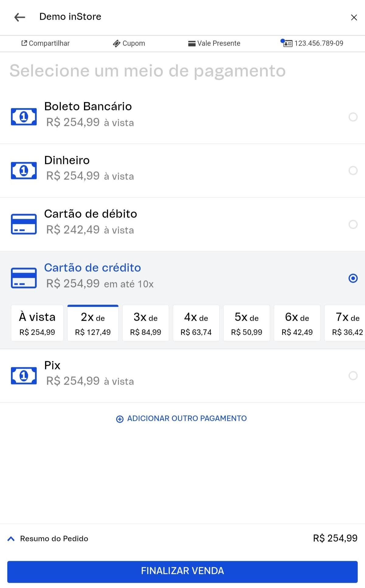This screenshot has height=588, width=365.
Task: Select the Pix radio button
Action: click(353, 376)
